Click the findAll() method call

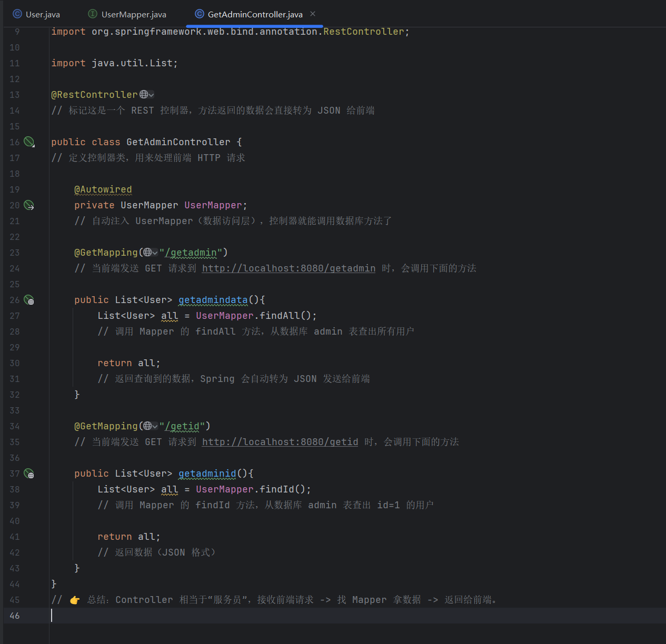285,316
